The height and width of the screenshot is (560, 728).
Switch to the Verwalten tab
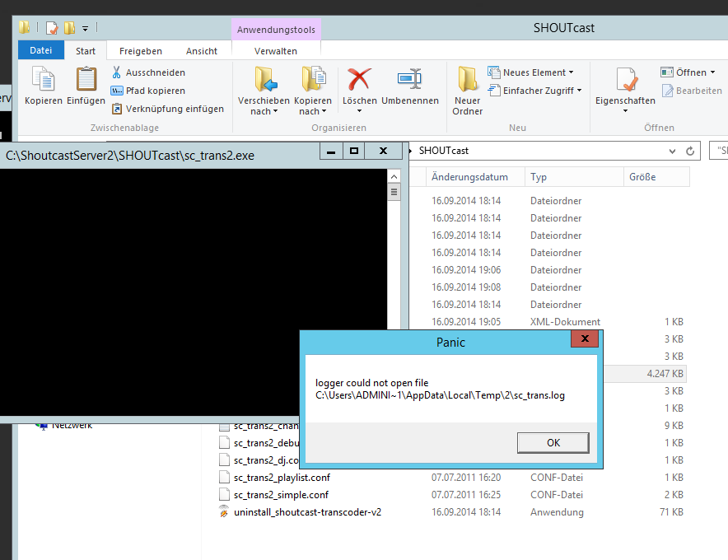pyautogui.click(x=276, y=51)
